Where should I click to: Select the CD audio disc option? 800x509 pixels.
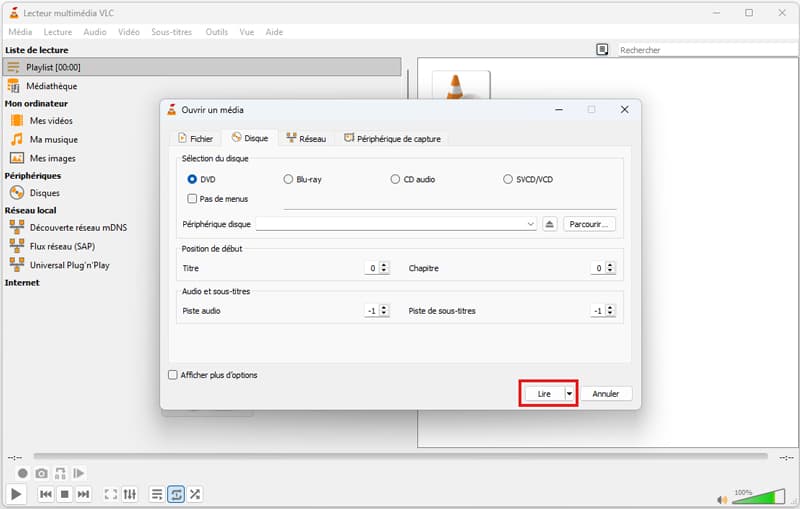[x=395, y=179]
